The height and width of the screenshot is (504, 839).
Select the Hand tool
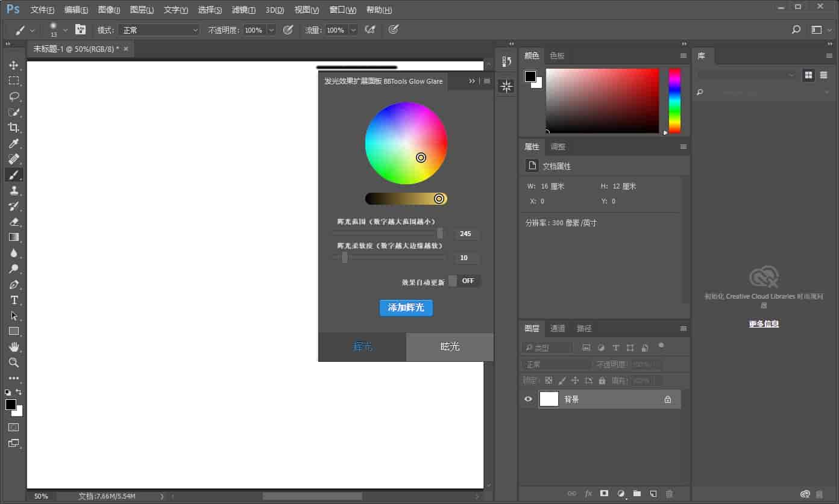pyautogui.click(x=14, y=347)
